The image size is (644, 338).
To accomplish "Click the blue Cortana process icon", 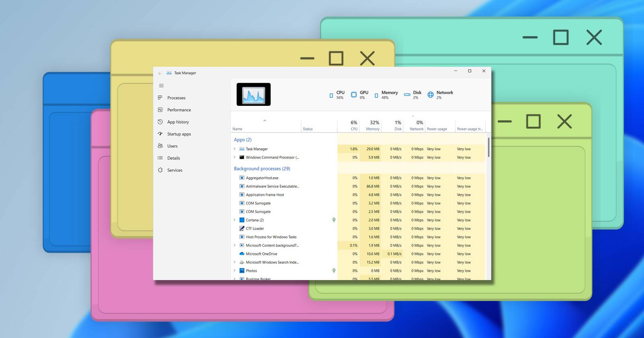I will click(242, 220).
